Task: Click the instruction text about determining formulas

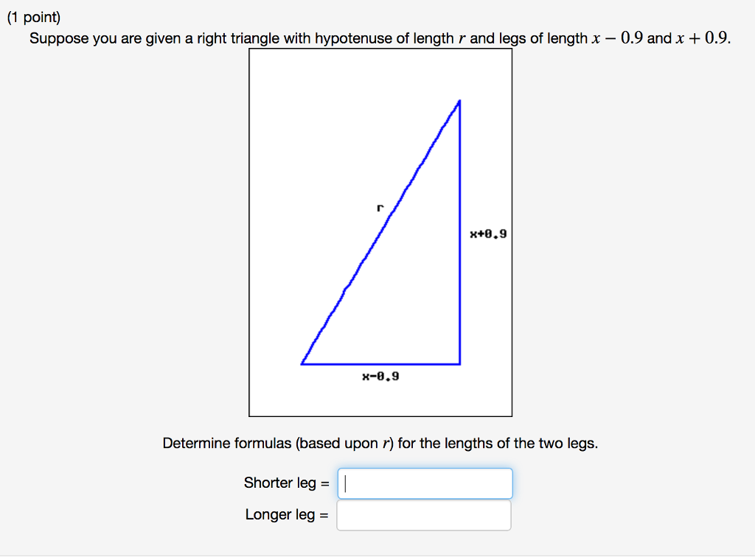Action: (380, 443)
